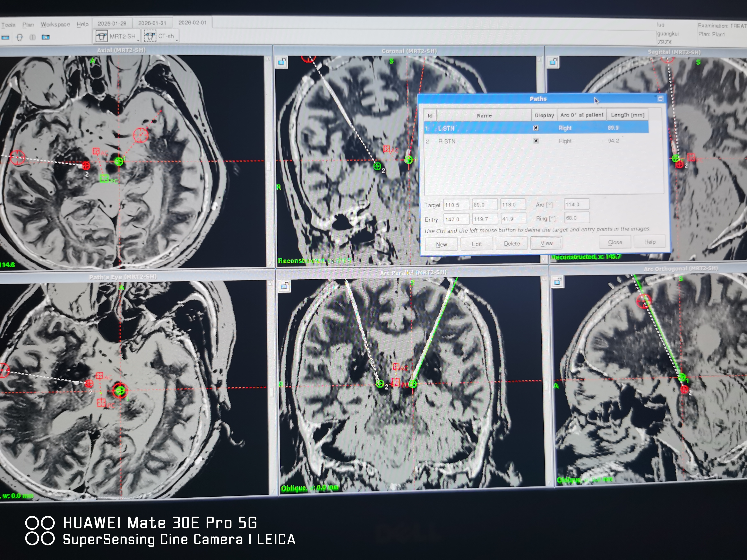
Task: Expand the CT-sh dropdown arrow
Action: click(177, 40)
